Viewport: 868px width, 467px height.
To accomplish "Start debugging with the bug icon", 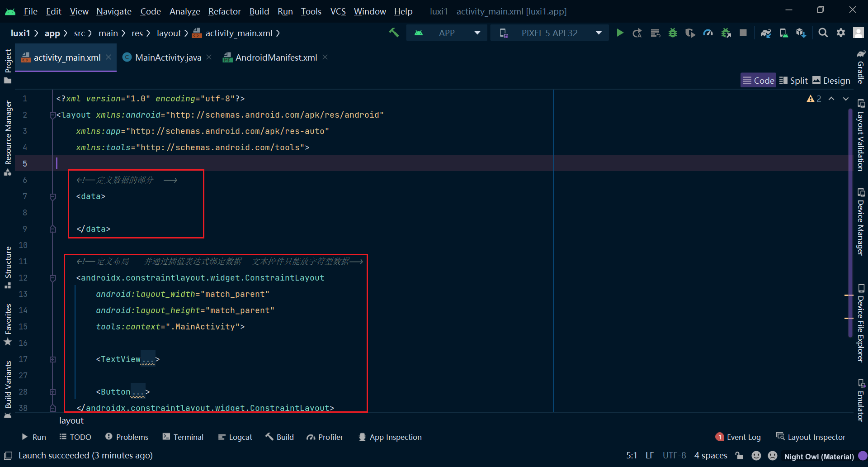I will (673, 33).
